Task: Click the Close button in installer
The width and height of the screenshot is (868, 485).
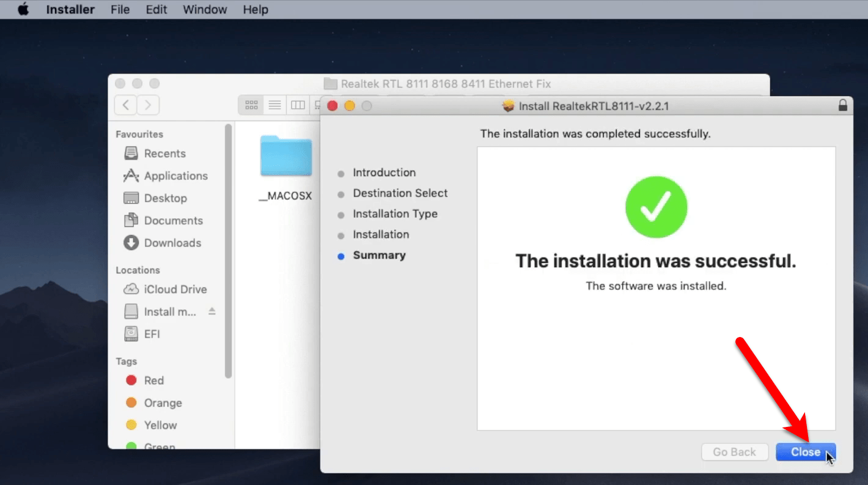Action: click(x=806, y=452)
